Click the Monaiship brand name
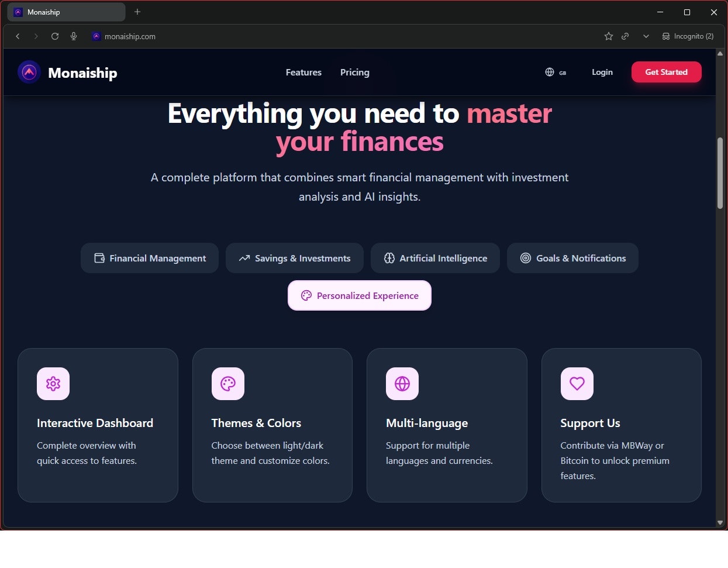The image size is (728, 568). pyautogui.click(x=82, y=73)
